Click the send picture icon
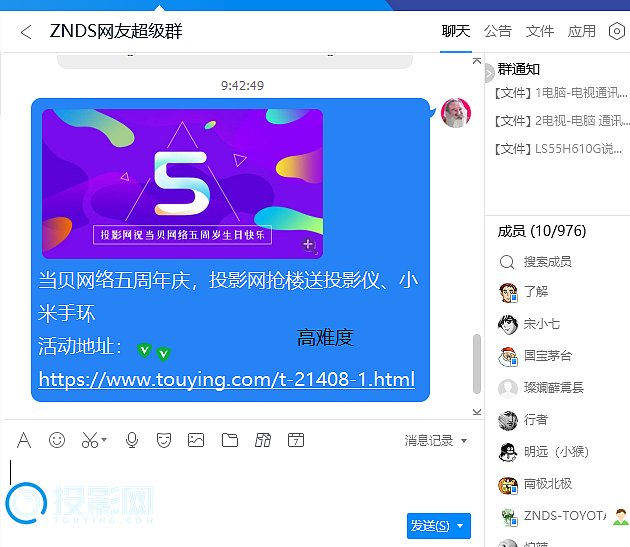This screenshot has width=630, height=547. pyautogui.click(x=196, y=440)
